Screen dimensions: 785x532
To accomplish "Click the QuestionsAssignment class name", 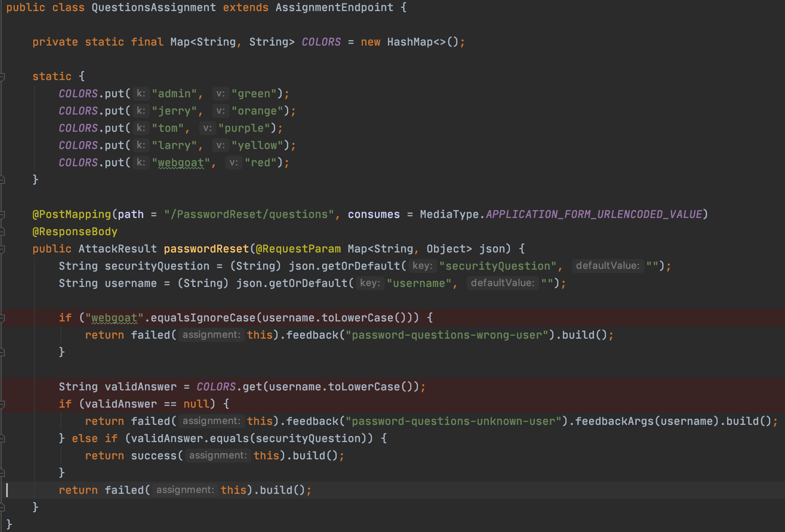I will (x=154, y=7).
